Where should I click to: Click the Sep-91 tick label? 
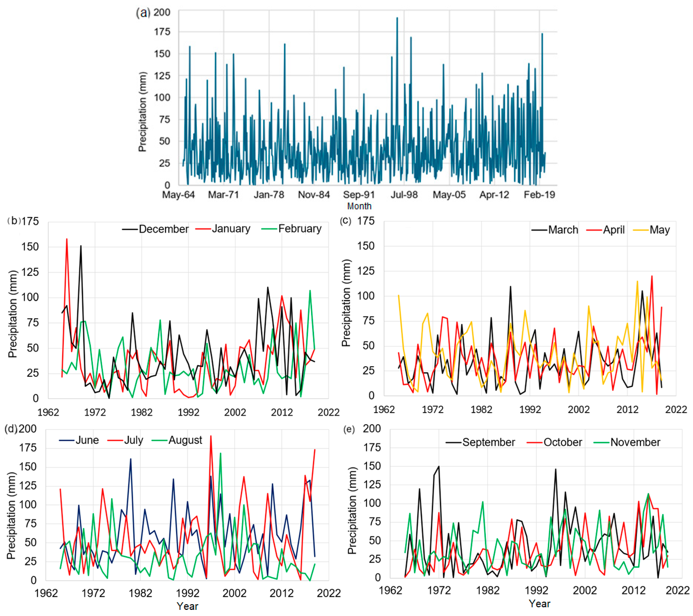point(359,194)
